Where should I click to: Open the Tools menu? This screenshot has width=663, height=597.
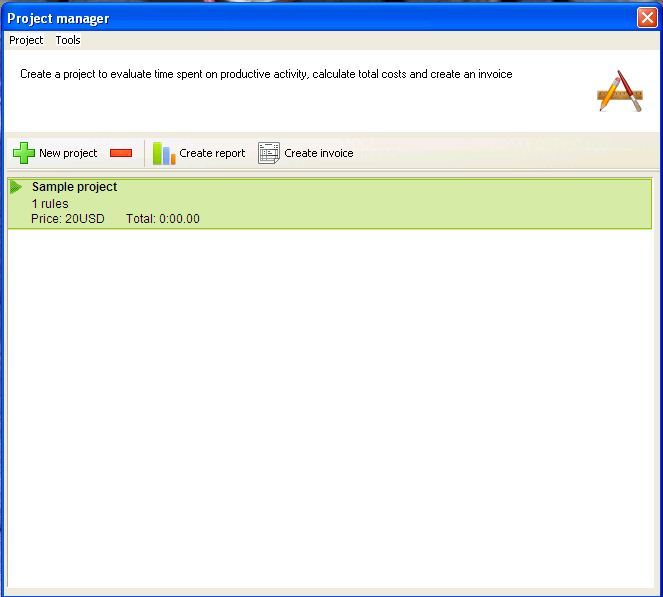[68, 40]
